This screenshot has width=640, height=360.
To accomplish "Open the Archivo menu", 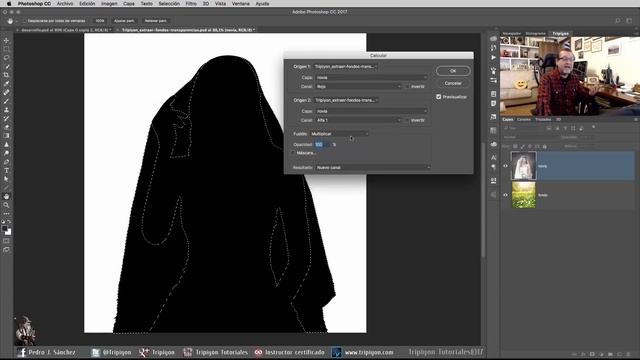I will coord(65,4).
